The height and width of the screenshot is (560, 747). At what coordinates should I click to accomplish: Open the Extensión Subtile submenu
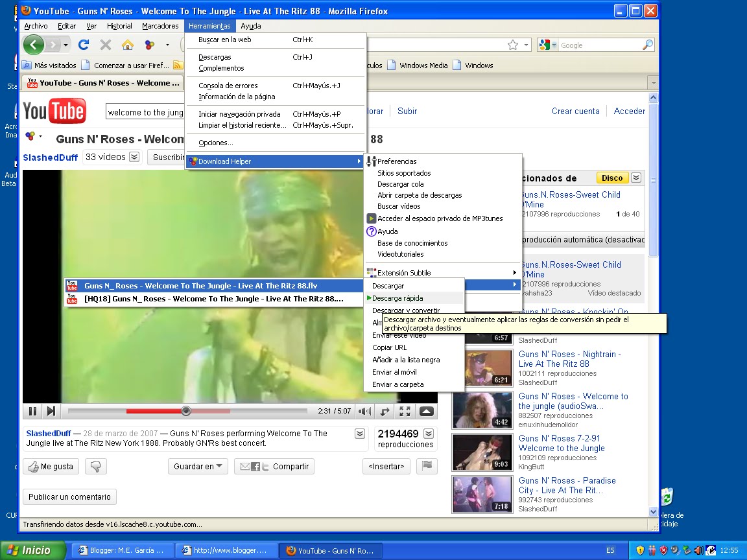click(x=442, y=272)
